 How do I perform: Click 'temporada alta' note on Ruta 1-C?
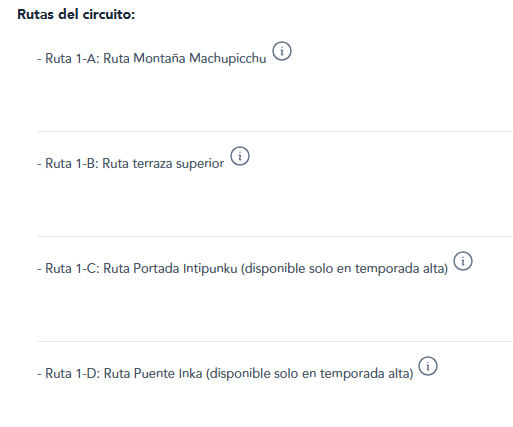pyautogui.click(x=401, y=268)
